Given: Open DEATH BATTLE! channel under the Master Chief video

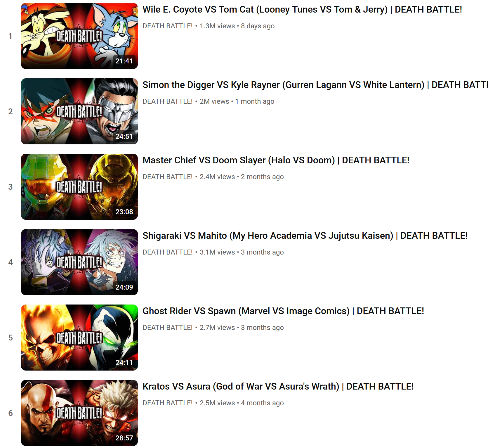Looking at the screenshot, I should coord(168,177).
